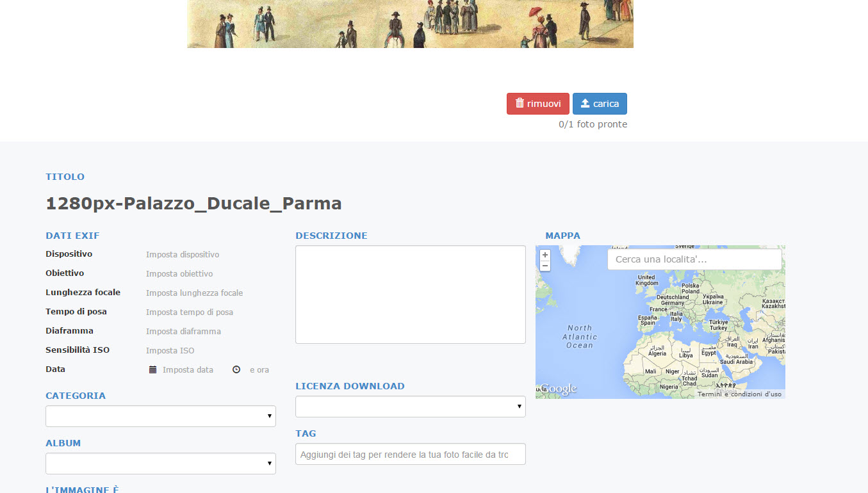Image resolution: width=868 pixels, height=493 pixels.
Task: Click the TITOLO heading
Action: [x=65, y=177]
